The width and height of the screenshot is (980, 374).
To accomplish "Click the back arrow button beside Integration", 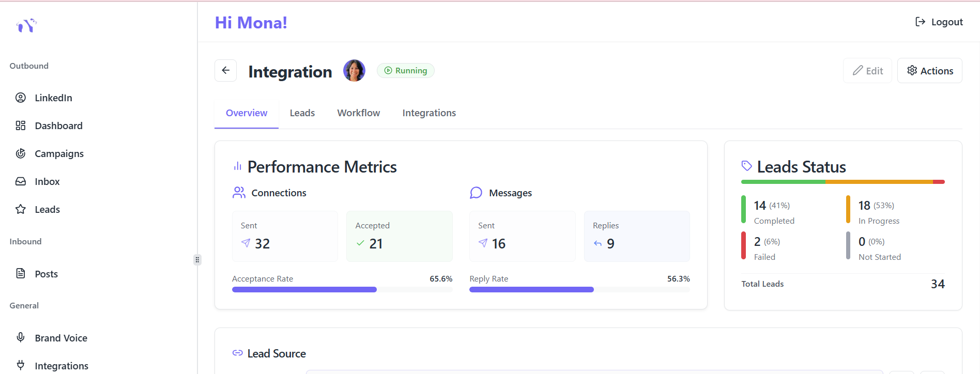I will (x=226, y=71).
